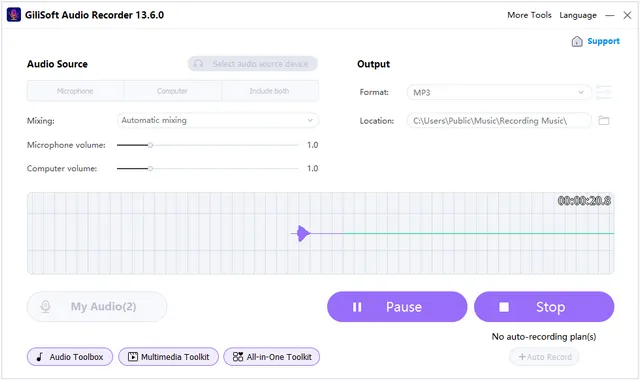The image size is (640, 380).
Task: Click the purple waveform playhead marker
Action: [303, 233]
